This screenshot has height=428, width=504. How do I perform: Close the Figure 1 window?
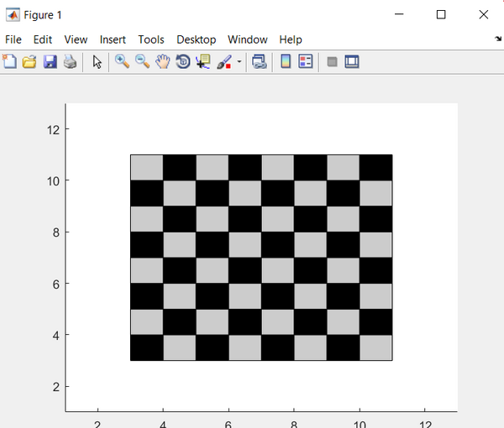tap(484, 14)
